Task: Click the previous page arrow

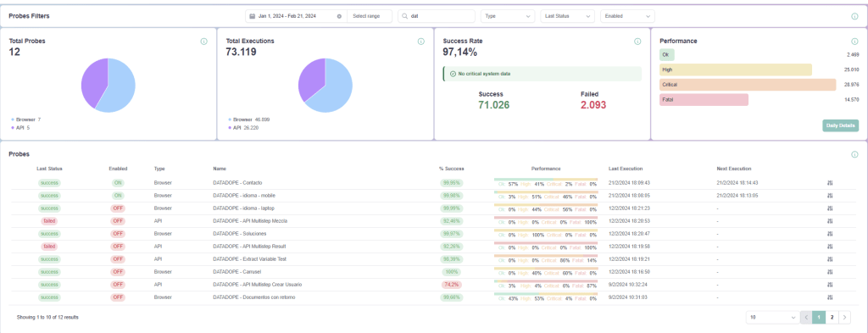Action: pos(806,317)
